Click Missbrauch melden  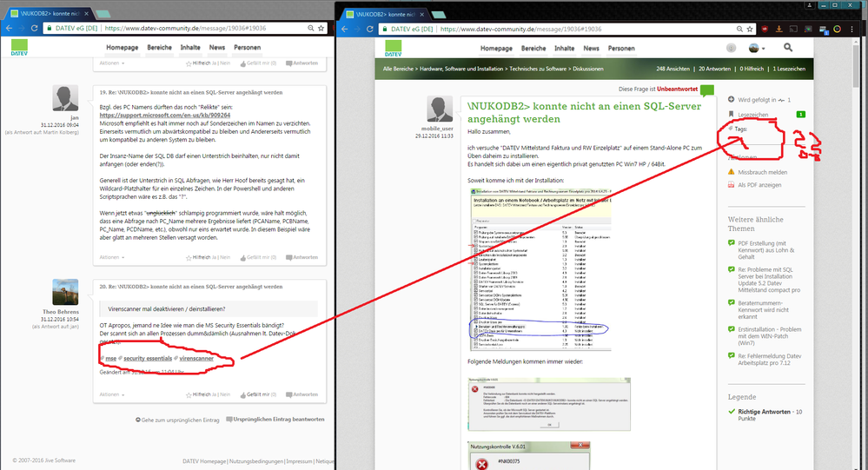pos(762,172)
